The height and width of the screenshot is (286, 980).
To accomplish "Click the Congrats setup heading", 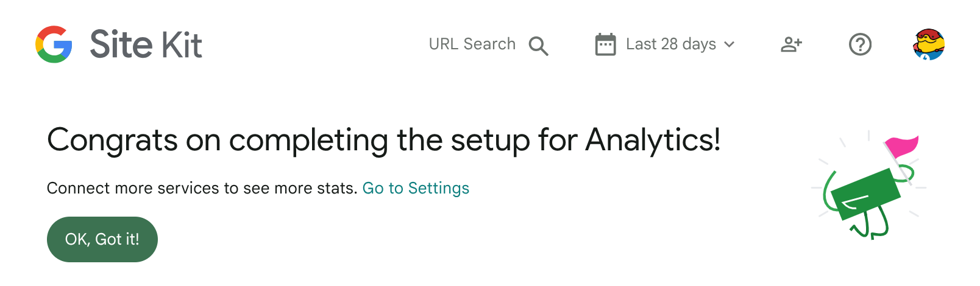I will point(384,140).
